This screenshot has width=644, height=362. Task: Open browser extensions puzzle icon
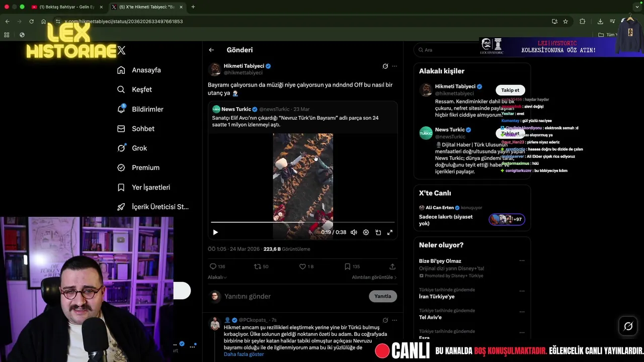583,22
